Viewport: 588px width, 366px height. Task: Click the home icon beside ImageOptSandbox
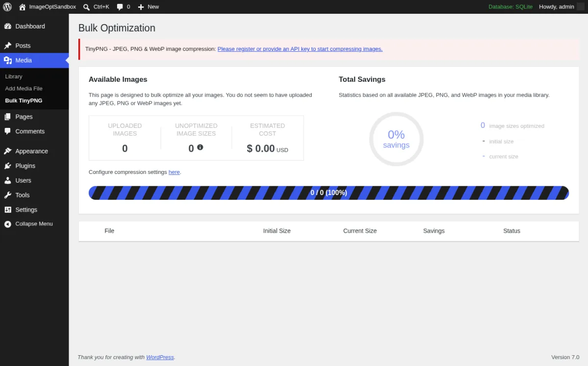click(x=22, y=7)
